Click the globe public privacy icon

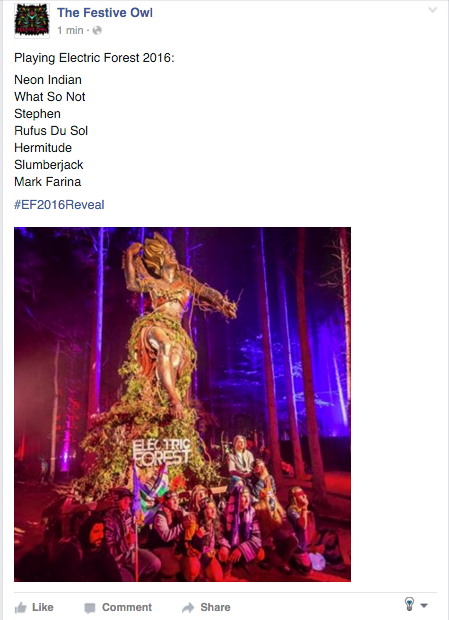tap(97, 30)
